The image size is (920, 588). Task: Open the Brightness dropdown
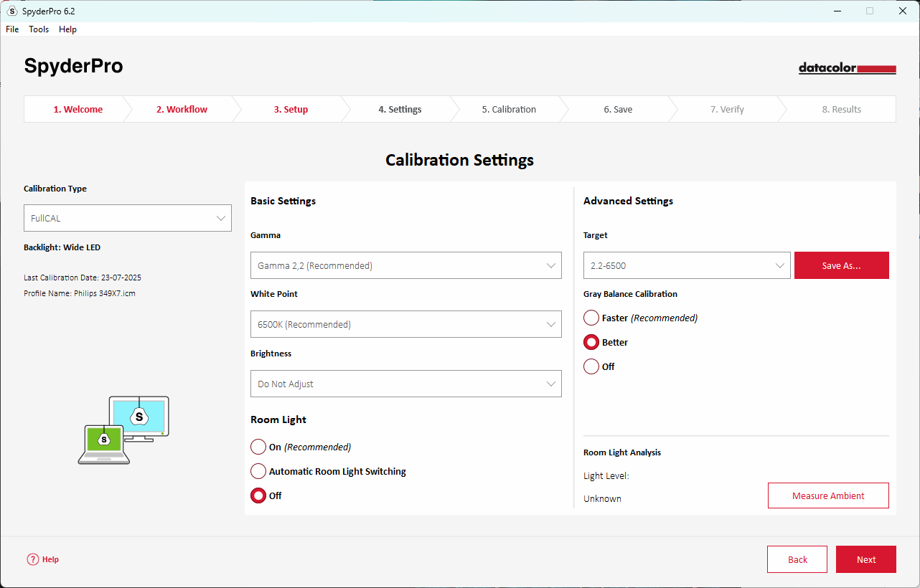pyautogui.click(x=405, y=384)
